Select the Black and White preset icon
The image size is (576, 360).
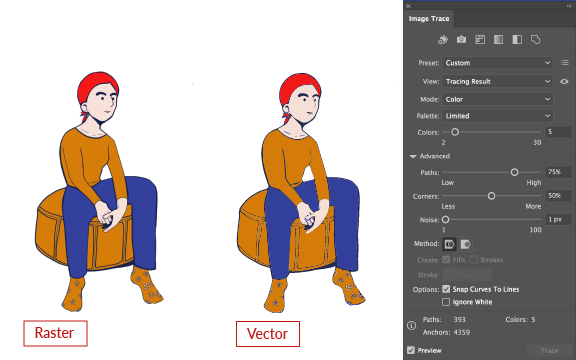(517, 39)
